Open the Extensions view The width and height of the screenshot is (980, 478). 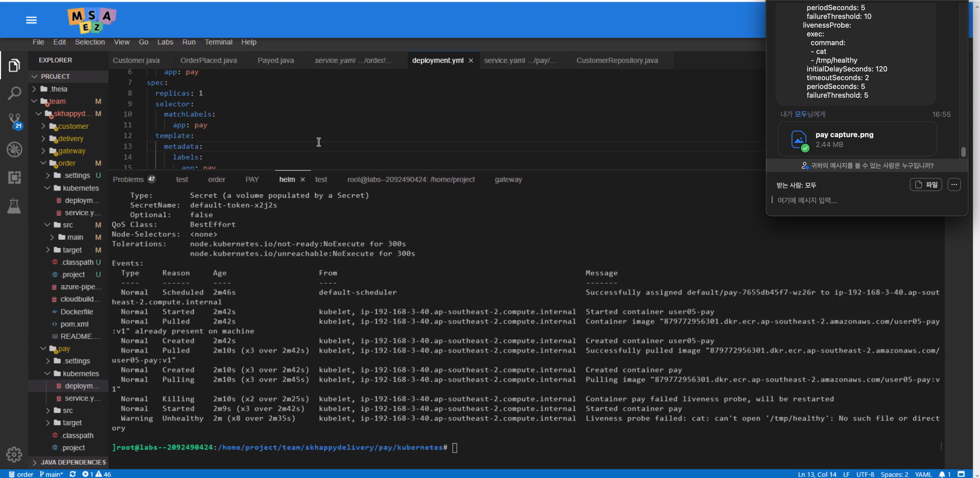15,177
